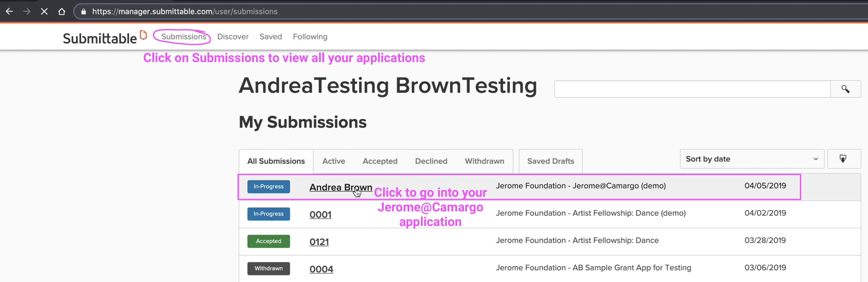868x282 pixels.
Task: Click the In-Progress badge for Andrea Brown
Action: pos(269,187)
